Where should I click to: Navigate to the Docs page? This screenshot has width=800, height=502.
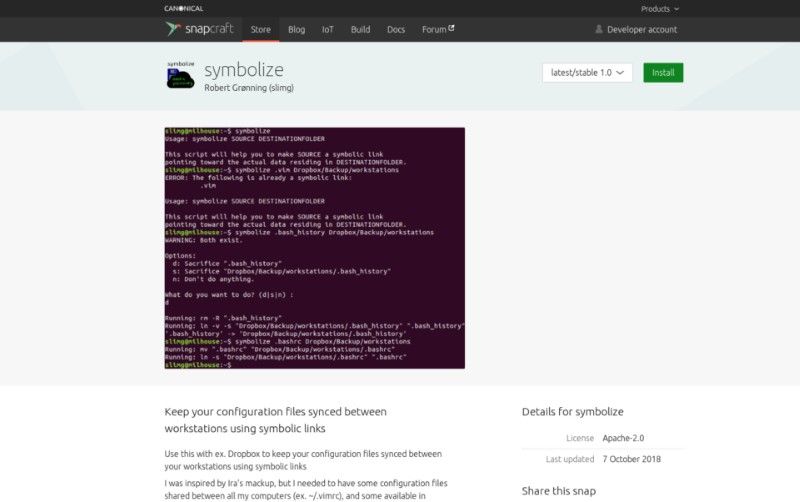396,30
